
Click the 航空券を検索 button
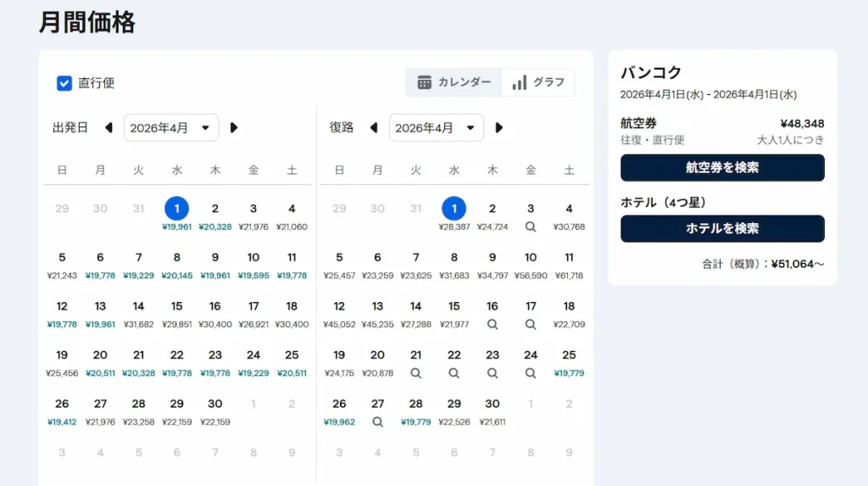(x=722, y=168)
